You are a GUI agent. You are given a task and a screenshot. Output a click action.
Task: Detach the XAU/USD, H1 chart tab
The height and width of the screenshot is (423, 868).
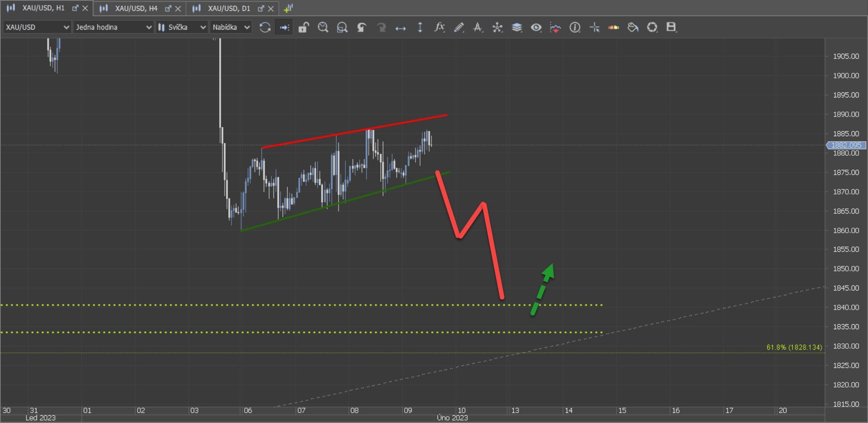click(76, 8)
